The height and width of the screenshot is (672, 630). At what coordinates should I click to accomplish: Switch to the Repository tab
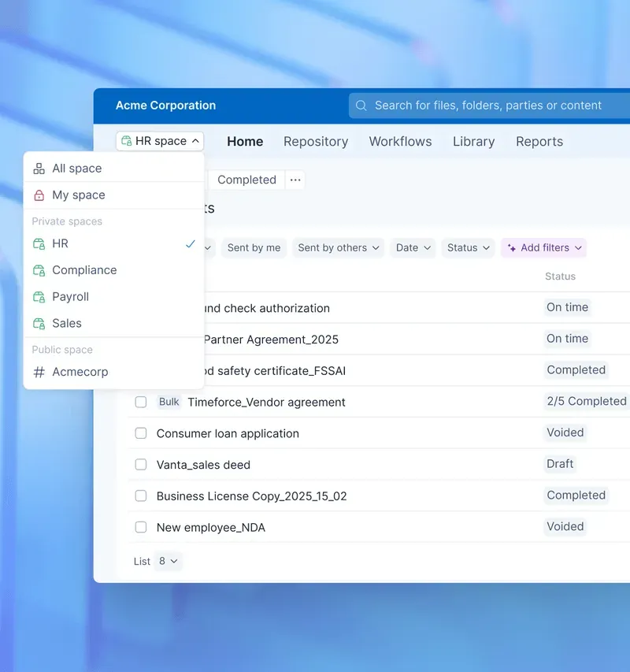(316, 141)
